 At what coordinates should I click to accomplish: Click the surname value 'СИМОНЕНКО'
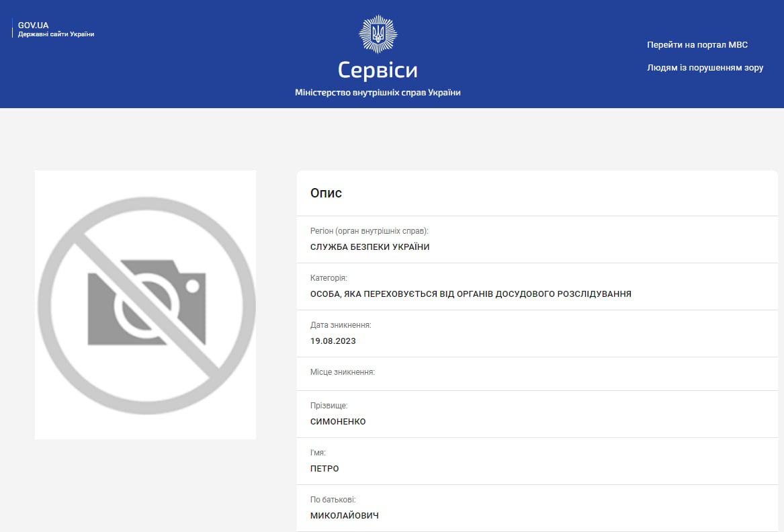pyautogui.click(x=338, y=422)
